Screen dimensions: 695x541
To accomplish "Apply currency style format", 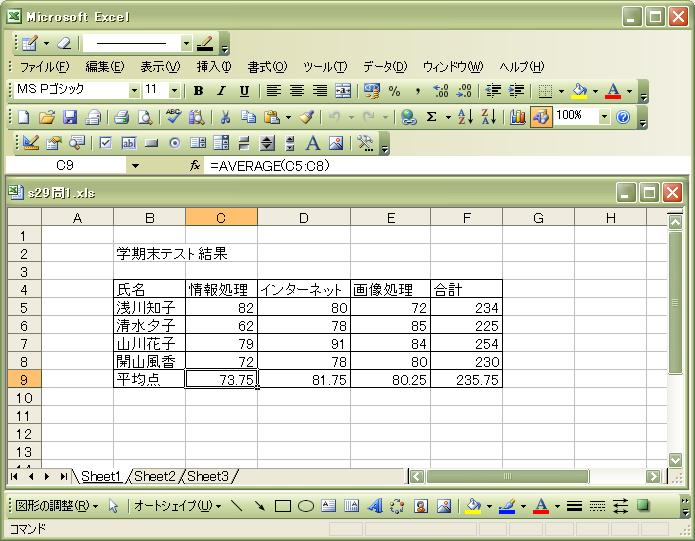I will click(371, 91).
